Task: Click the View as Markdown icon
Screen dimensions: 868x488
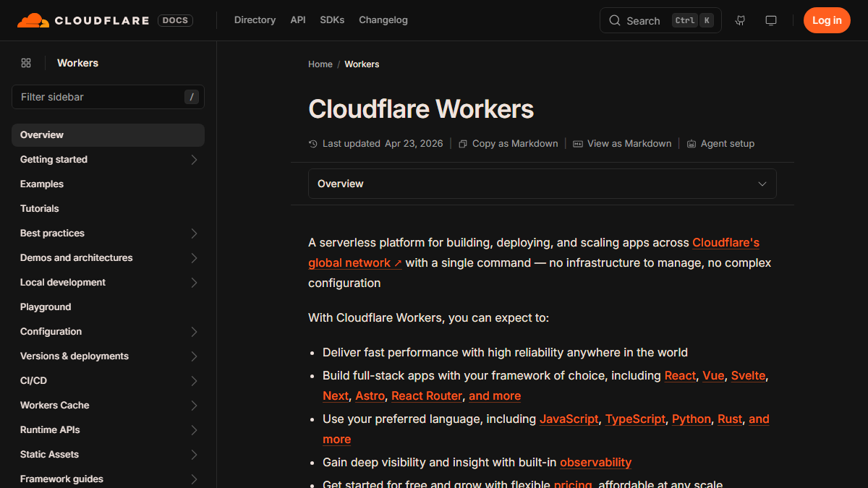Action: coord(578,144)
